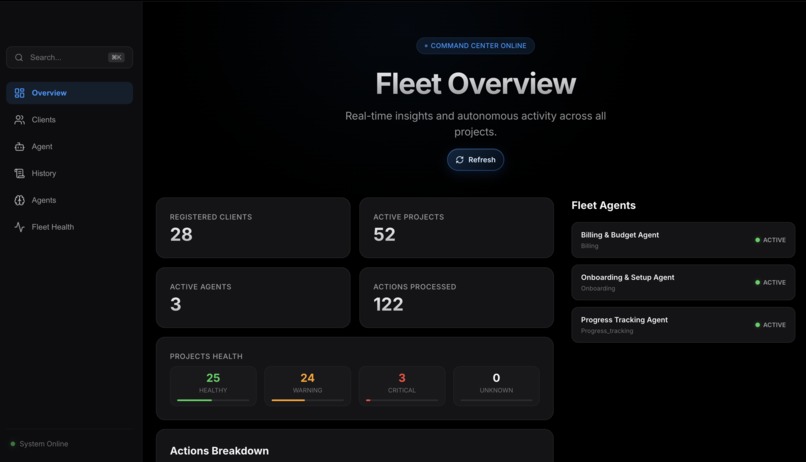806x462 pixels.
Task: Click the Billing agent green status dot
Action: pos(757,240)
